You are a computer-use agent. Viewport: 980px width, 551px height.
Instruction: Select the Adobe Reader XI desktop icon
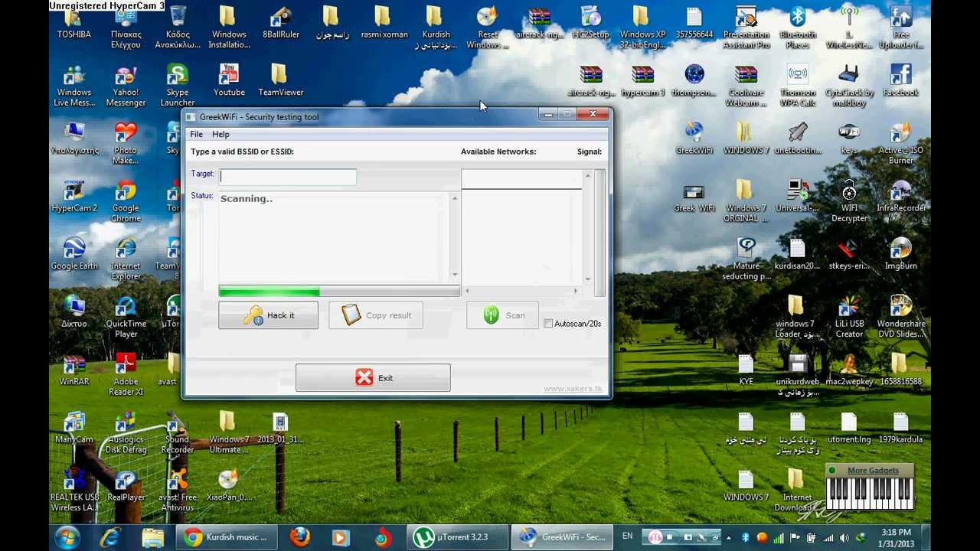tap(126, 374)
